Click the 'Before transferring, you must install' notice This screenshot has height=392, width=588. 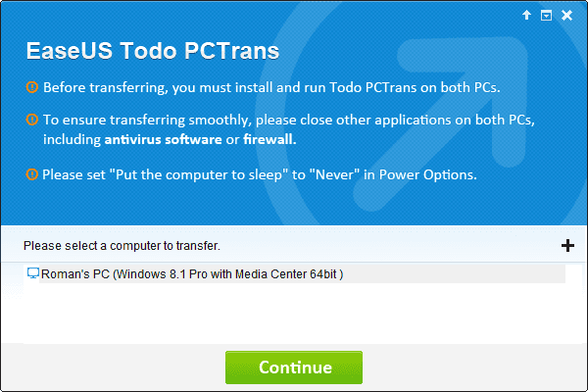pyautogui.click(x=271, y=87)
